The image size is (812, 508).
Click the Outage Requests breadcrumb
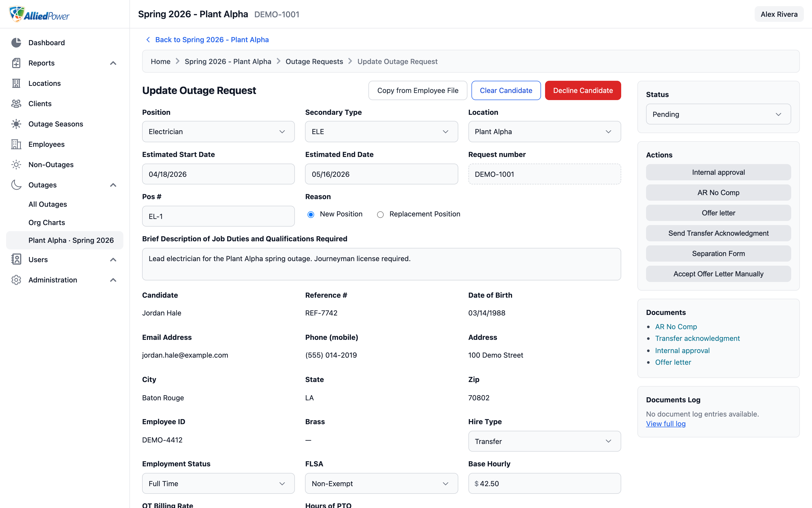tap(314, 61)
